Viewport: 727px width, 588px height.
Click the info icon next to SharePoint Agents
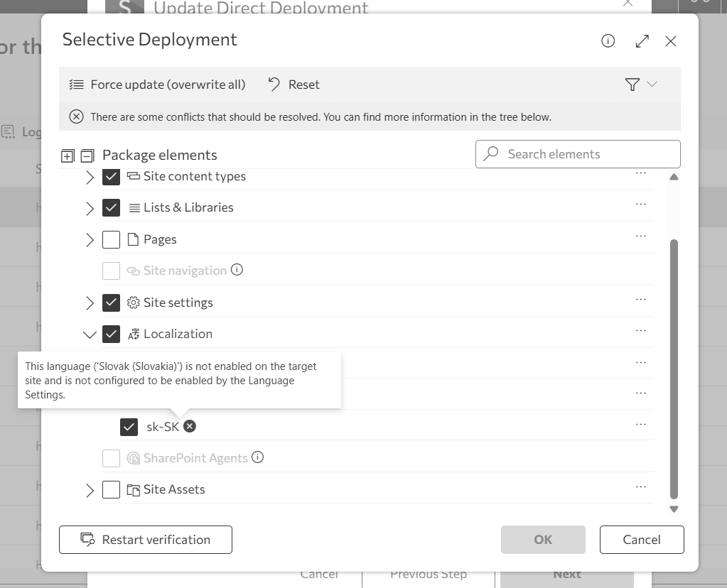pos(258,457)
